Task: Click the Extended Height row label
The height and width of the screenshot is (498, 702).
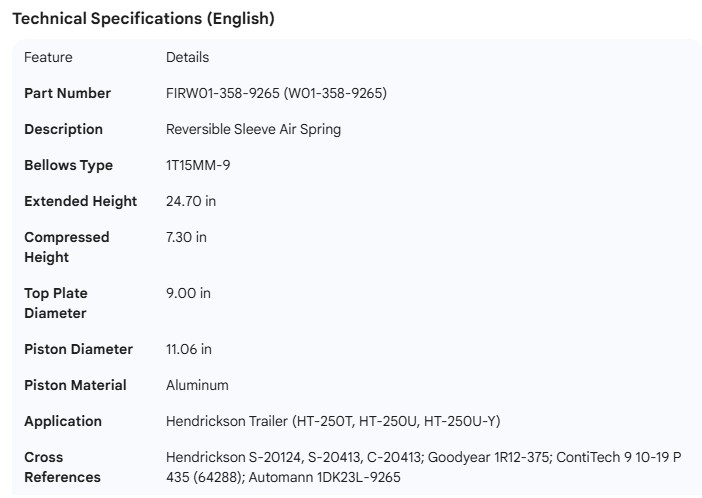Action: click(x=80, y=201)
